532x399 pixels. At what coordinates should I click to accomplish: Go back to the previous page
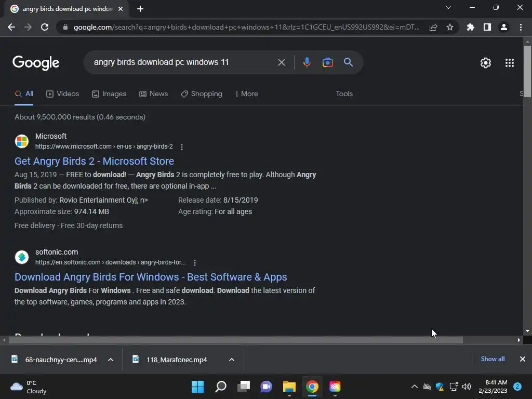[11, 27]
